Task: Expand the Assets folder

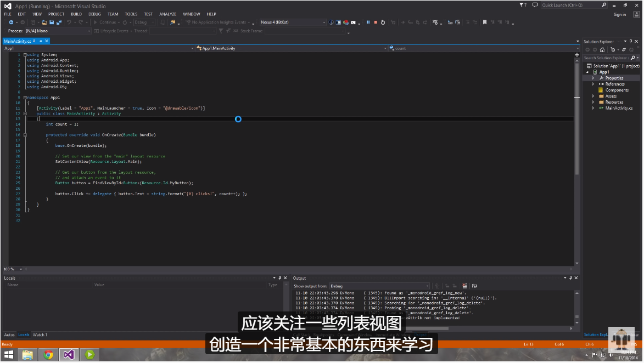Action: pos(592,96)
